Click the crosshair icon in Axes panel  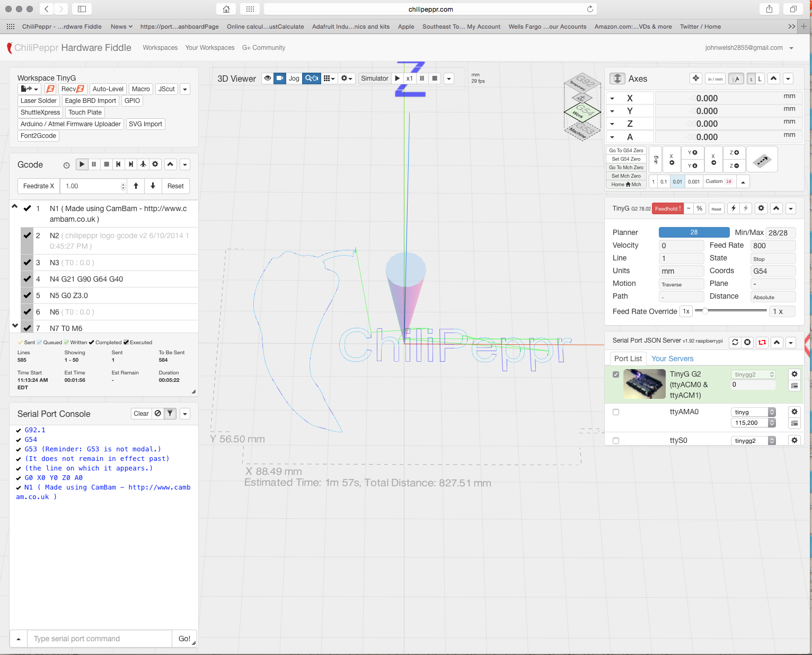click(695, 78)
